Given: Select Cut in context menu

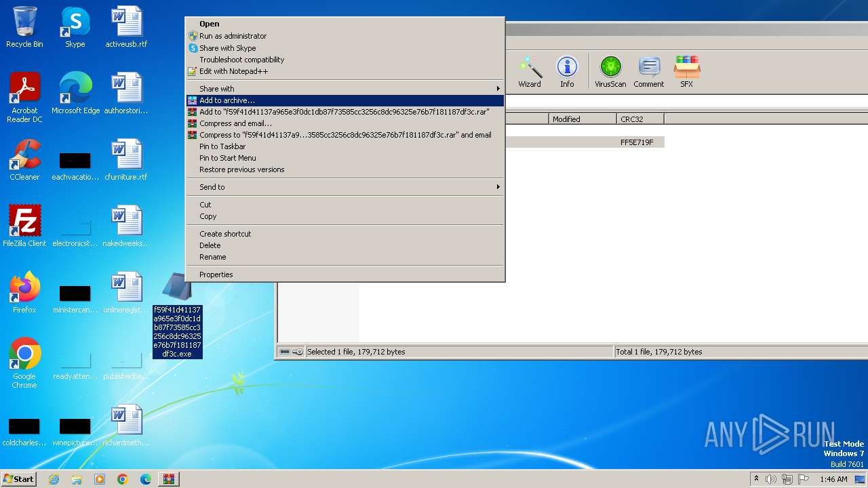Looking at the screenshot, I should [345, 205].
